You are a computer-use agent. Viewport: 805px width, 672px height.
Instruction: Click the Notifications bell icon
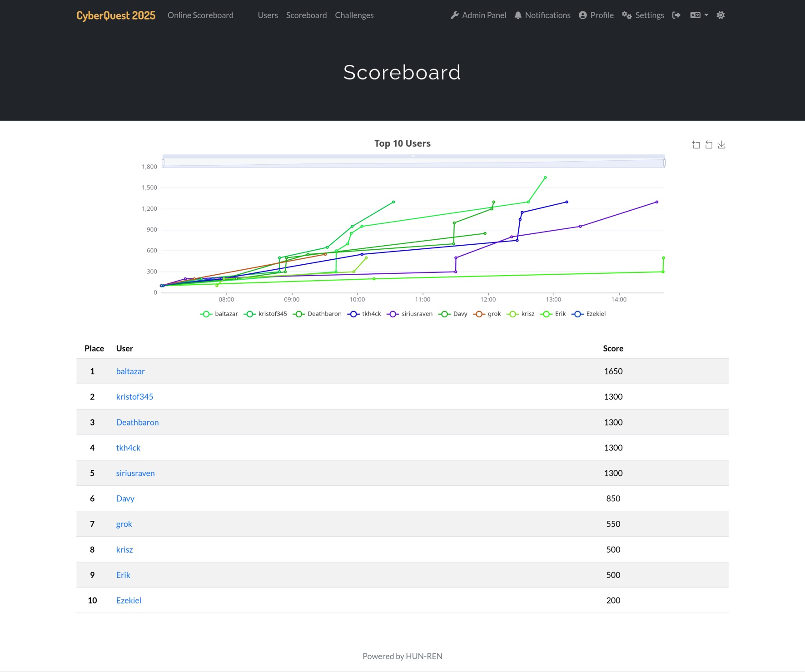518,15
